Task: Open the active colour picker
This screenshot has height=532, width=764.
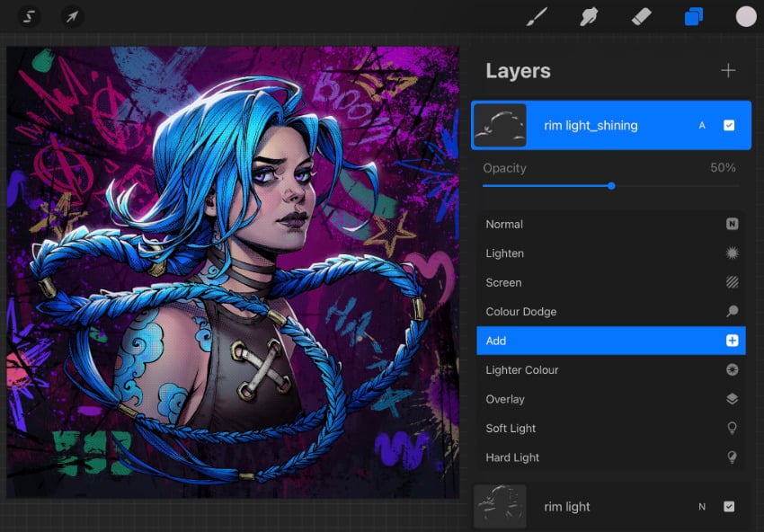Action: (746, 16)
